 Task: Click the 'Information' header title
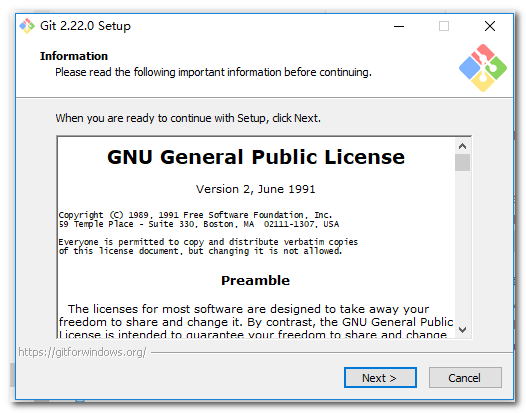coord(74,56)
